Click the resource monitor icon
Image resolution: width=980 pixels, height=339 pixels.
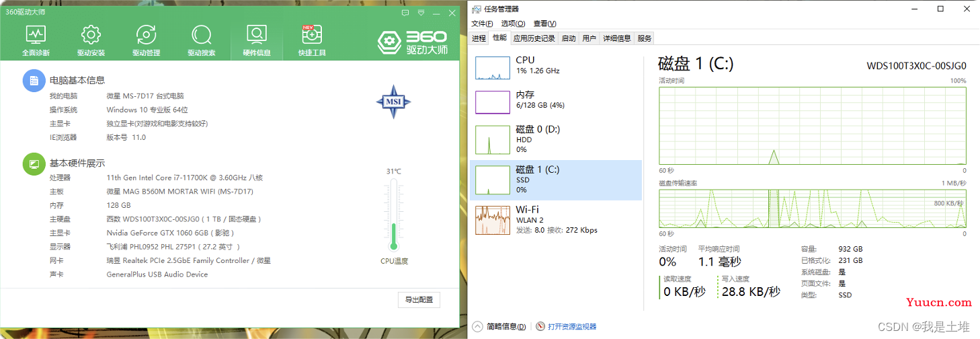pos(540,326)
